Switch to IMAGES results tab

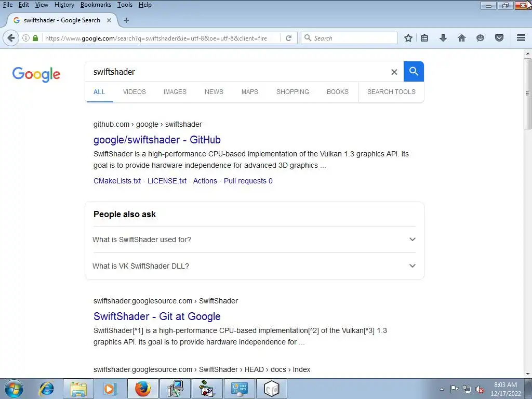point(175,92)
